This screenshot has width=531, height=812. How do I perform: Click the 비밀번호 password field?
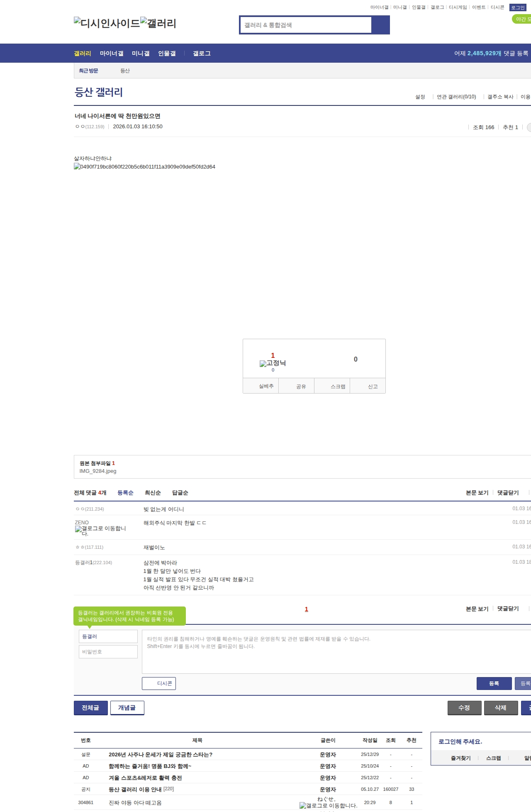pyautogui.click(x=108, y=652)
